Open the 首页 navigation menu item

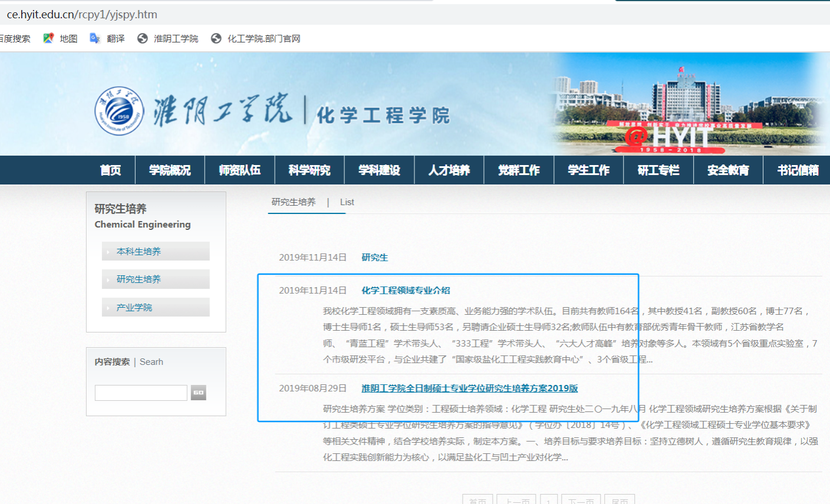tap(110, 170)
